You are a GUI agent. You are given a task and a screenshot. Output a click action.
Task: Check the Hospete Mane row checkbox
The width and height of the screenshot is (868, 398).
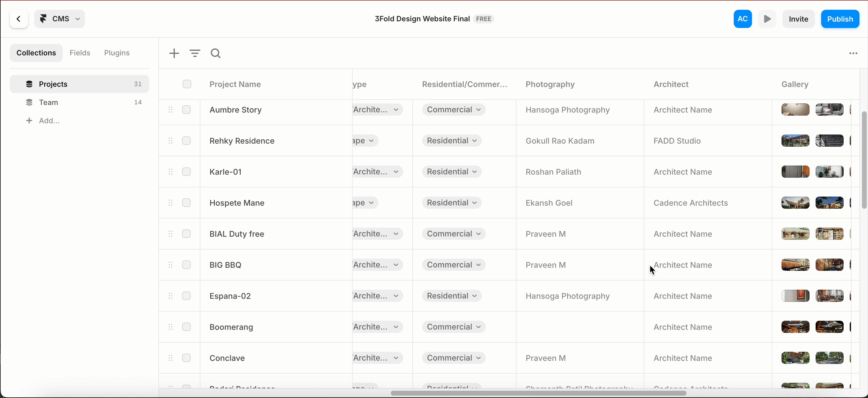(x=186, y=202)
